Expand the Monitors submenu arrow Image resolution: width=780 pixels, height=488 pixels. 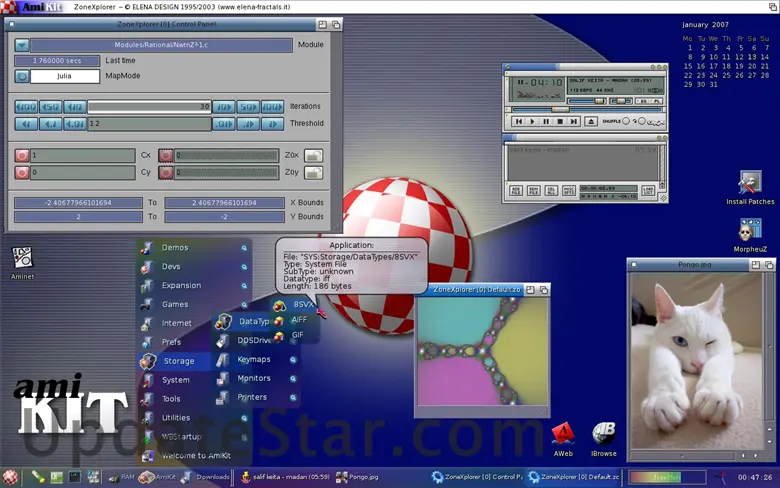pos(293,379)
